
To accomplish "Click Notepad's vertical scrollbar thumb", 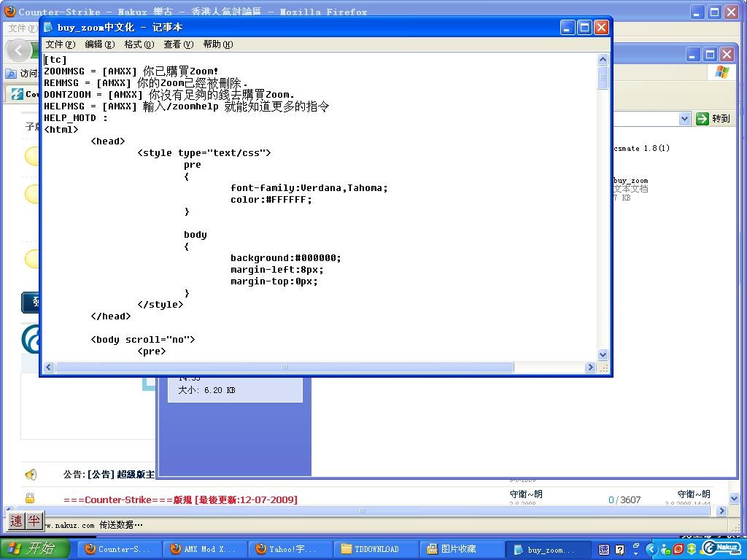I will [603, 77].
